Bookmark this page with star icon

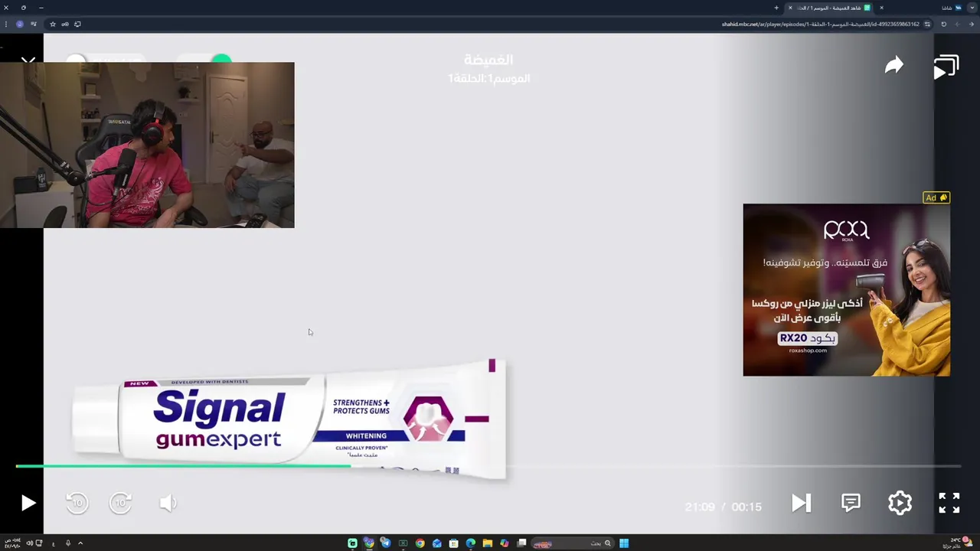pos(52,24)
